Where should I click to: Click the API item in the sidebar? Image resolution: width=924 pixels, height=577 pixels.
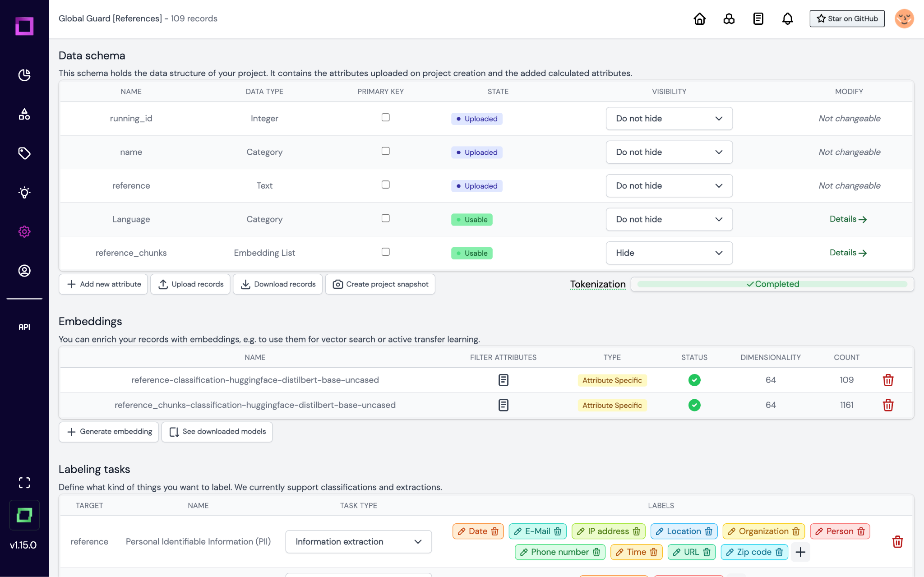(24, 327)
